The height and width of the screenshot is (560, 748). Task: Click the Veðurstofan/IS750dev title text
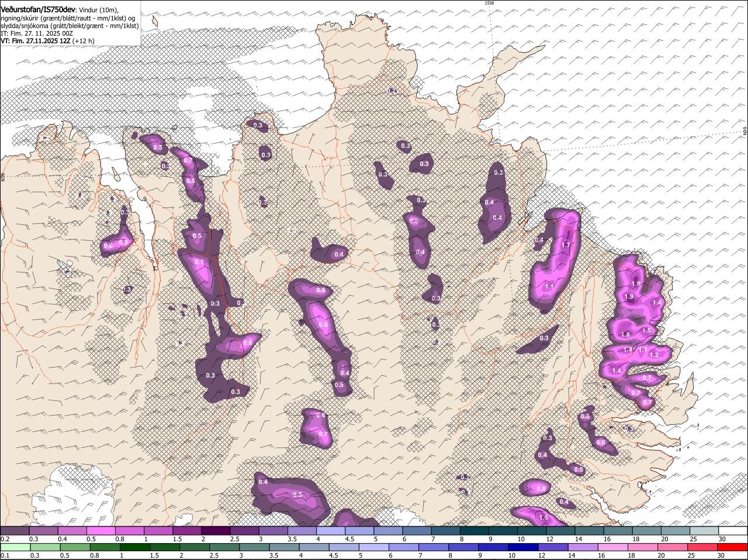tap(38, 9)
